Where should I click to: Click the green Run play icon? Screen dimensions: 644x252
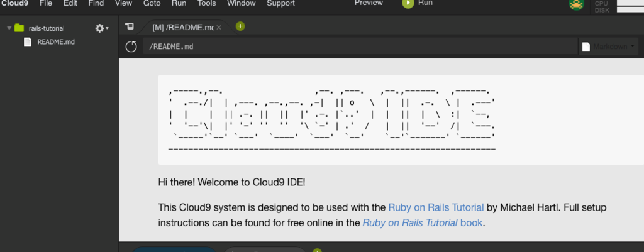tap(408, 3)
